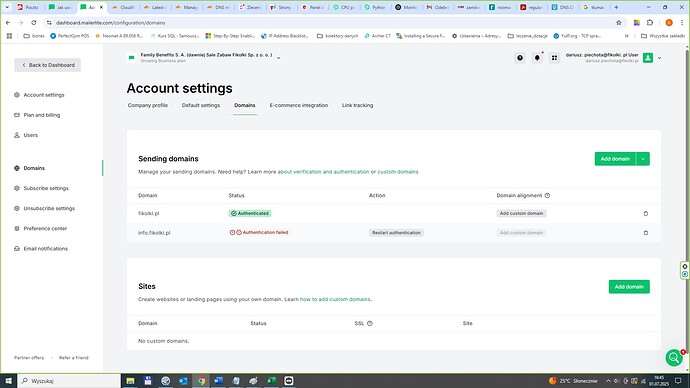Open the help question mark icon in header

[520, 58]
